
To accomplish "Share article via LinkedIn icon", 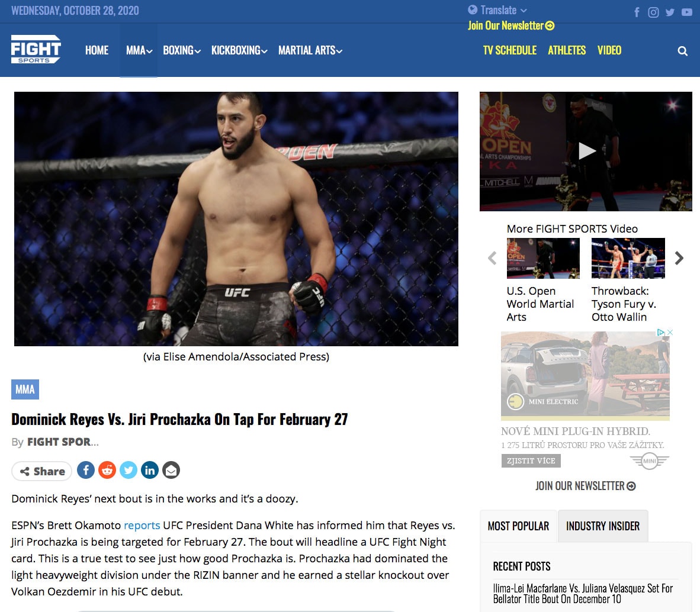I will tap(150, 470).
